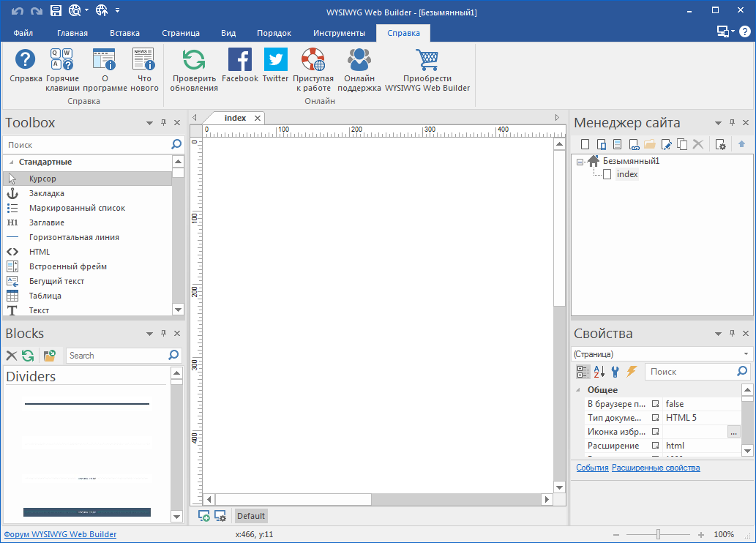
Task: Switch to the Порядок ribbon tab
Action: [x=274, y=33]
